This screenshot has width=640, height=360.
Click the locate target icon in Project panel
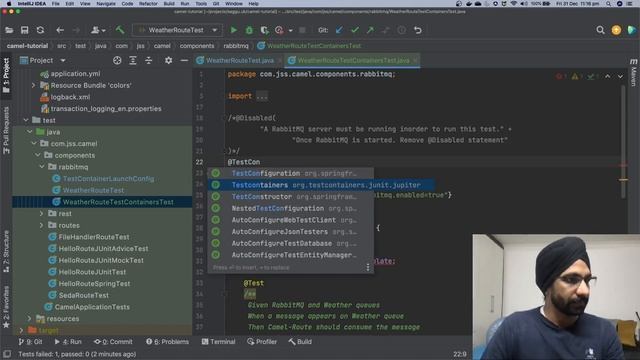pos(117,60)
